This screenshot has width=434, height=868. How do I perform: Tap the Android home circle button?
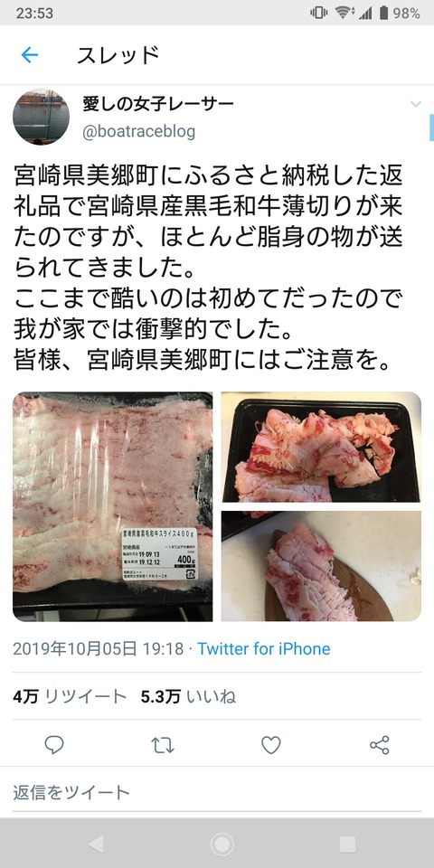[222, 844]
